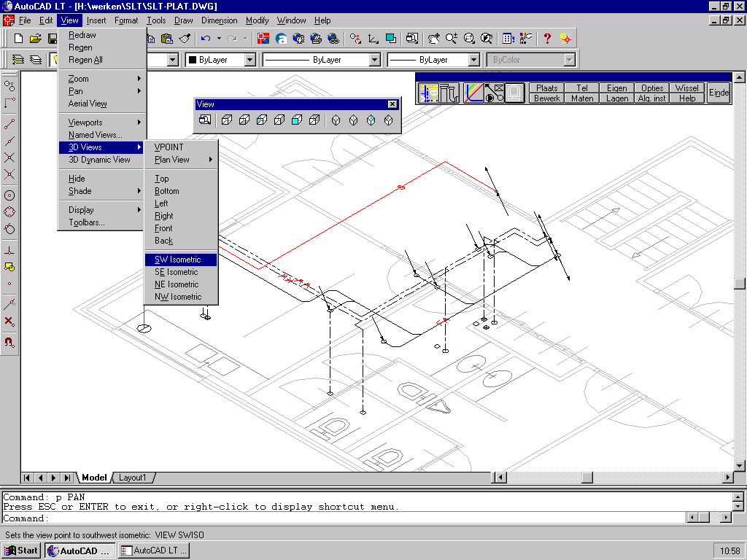This screenshot has height=560, width=747.
Task: Click Front View cube icon in View toolbar
Action: pos(297,120)
